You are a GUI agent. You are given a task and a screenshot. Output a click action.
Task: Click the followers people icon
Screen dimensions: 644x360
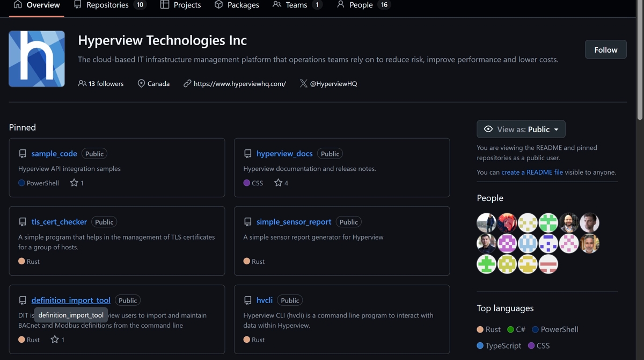82,83
